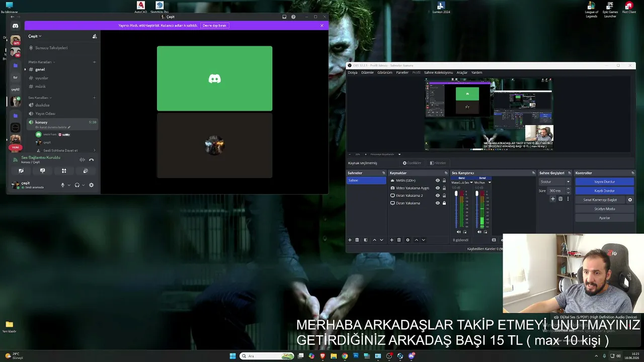Click Sanal Kamerayı Başlat button

tap(600, 200)
